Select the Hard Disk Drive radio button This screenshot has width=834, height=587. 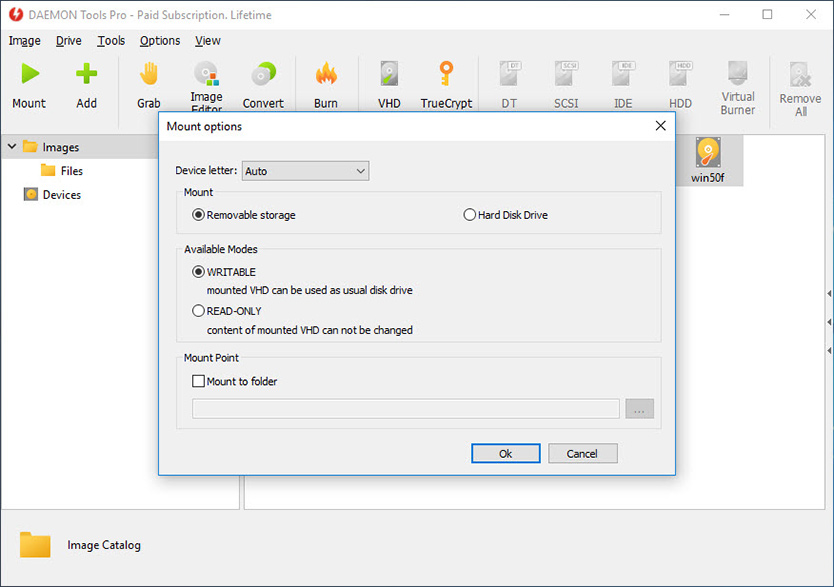coord(469,215)
